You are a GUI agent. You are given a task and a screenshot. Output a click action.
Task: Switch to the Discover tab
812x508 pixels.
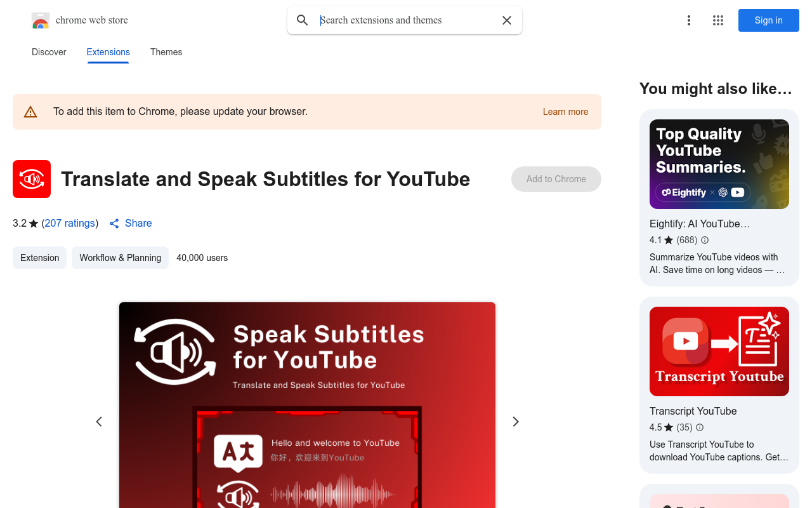pos(49,52)
